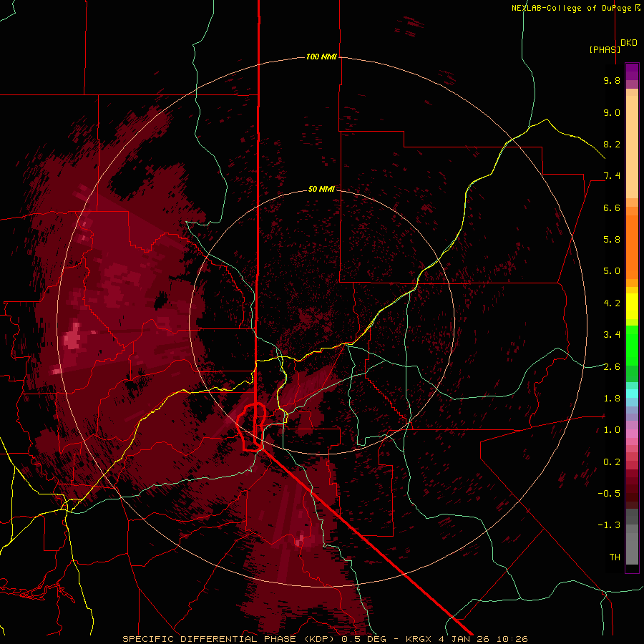Pick the orange segment of the color bar

632,246
